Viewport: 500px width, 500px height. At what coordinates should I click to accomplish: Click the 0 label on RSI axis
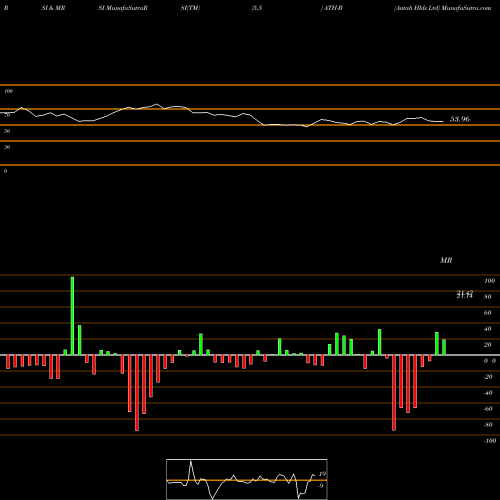5,171
